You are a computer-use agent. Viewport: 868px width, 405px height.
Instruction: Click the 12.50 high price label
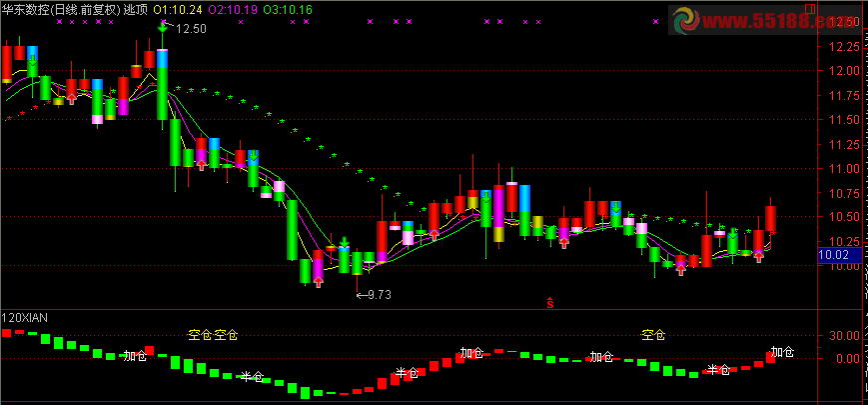[x=191, y=29]
